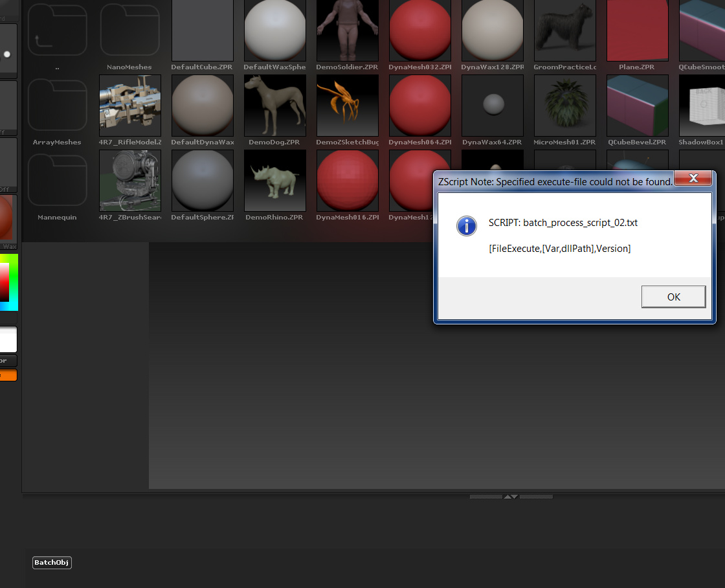725x588 pixels.
Task: Select the DynaWax64.ZPR project
Action: click(x=493, y=106)
